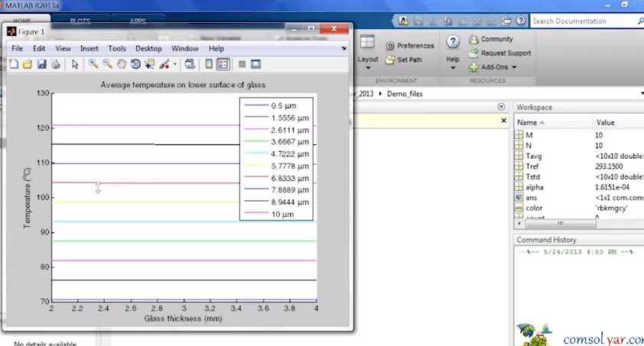
Task: Select the Pan hand tool
Action: click(122, 65)
